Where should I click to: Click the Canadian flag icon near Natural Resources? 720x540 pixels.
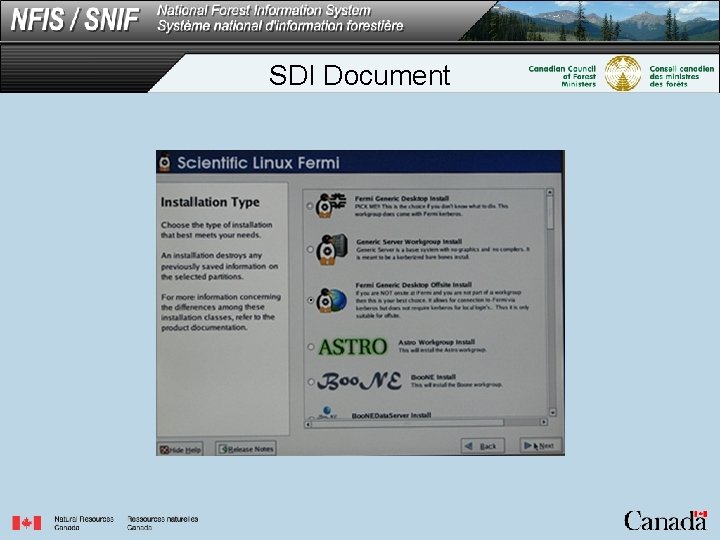tap(27, 523)
